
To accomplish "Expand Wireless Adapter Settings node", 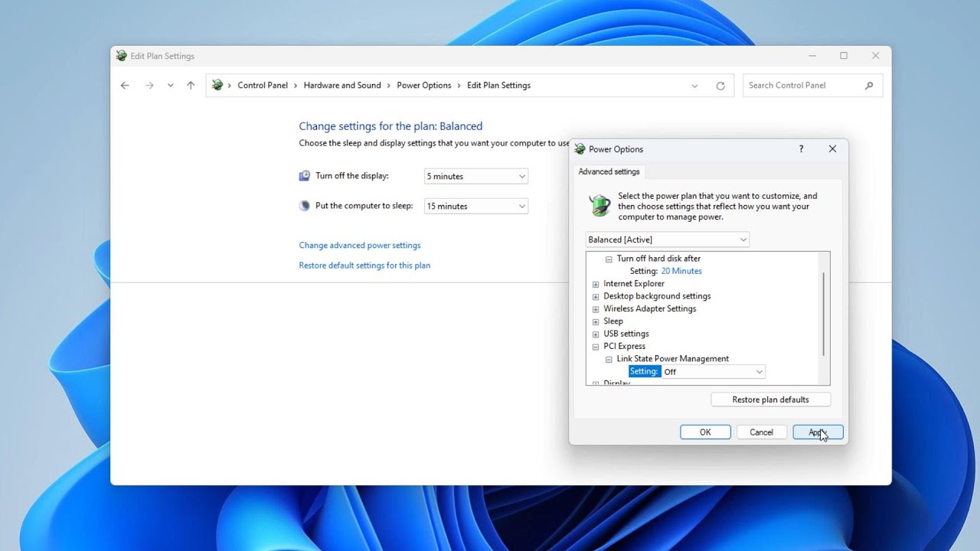I will (x=596, y=309).
